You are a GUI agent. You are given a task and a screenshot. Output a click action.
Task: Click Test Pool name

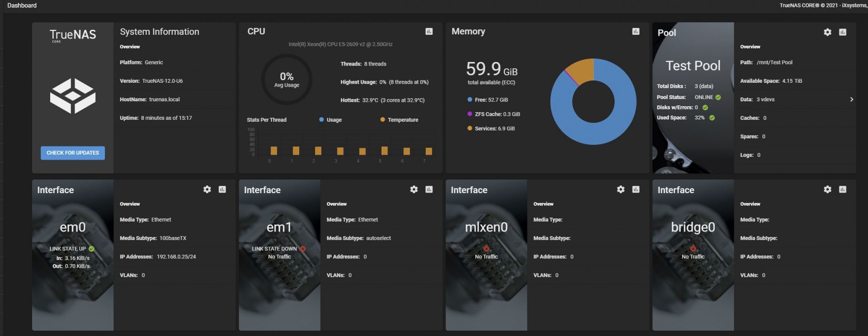click(x=693, y=66)
